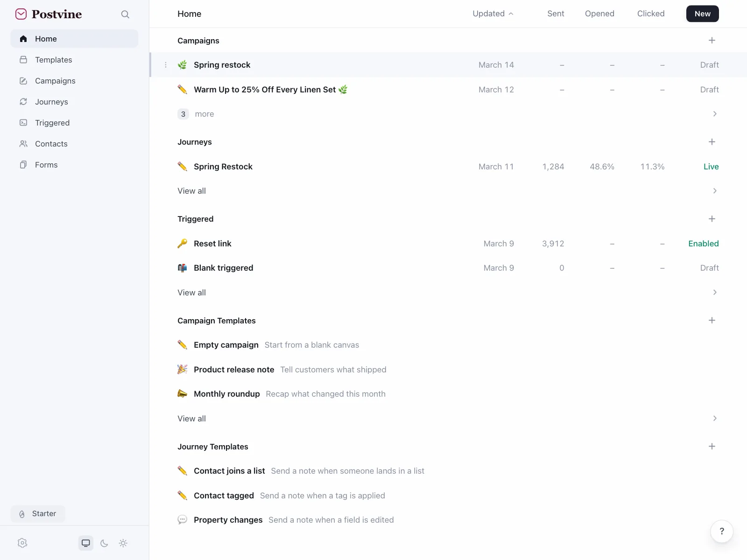Image resolution: width=747 pixels, height=560 pixels.
Task: Switch to dark mode moon icon
Action: pos(104,543)
